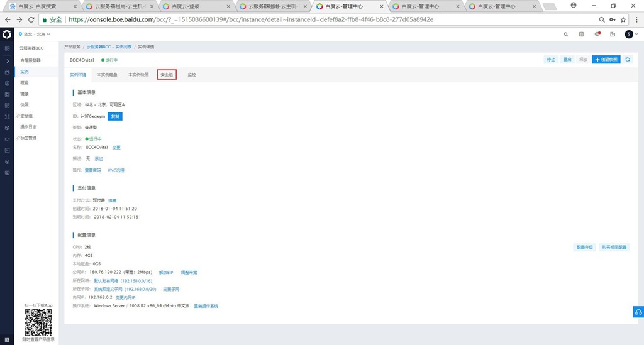Click the 停止 button
The width and height of the screenshot is (644, 345).
coord(551,59)
